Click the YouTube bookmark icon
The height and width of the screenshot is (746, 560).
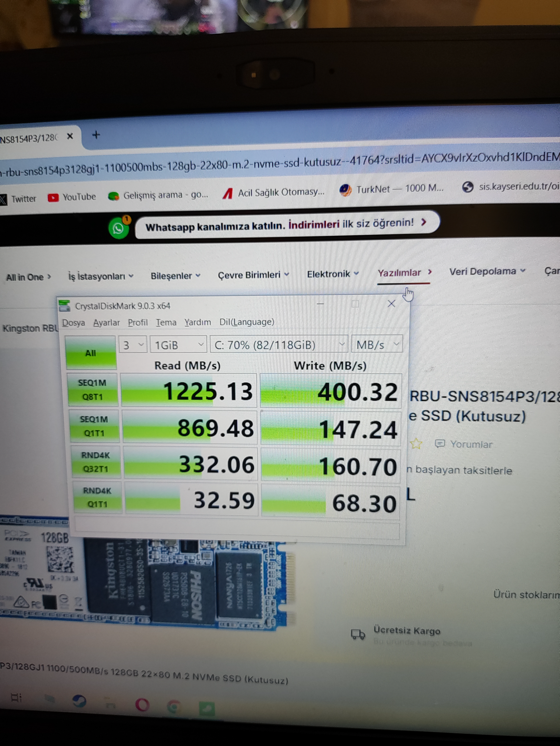coord(53,198)
